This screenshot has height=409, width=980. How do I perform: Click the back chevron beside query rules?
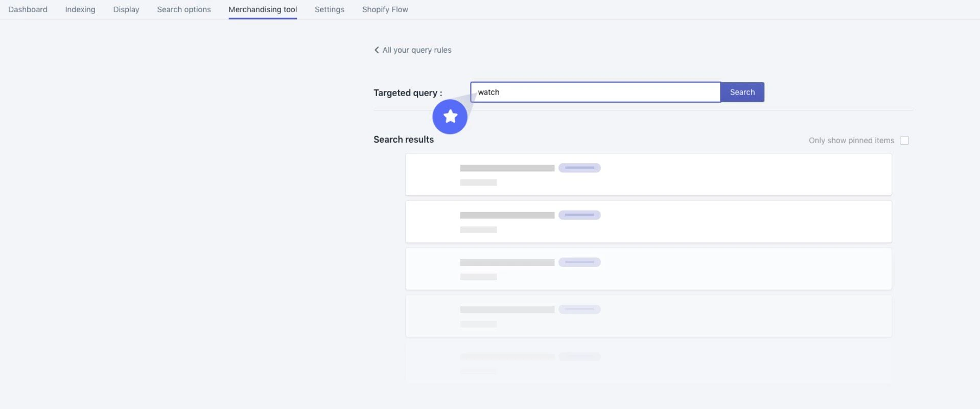pyautogui.click(x=376, y=50)
